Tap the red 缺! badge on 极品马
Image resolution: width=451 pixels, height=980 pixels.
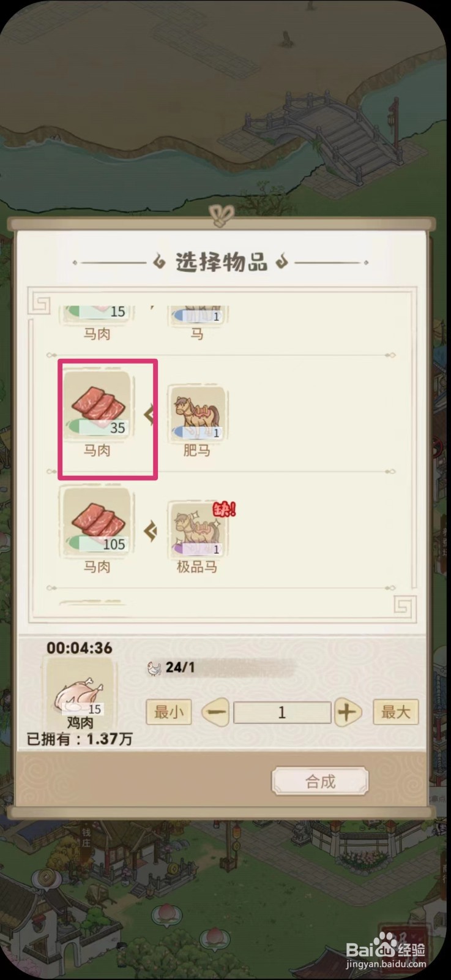point(223,509)
